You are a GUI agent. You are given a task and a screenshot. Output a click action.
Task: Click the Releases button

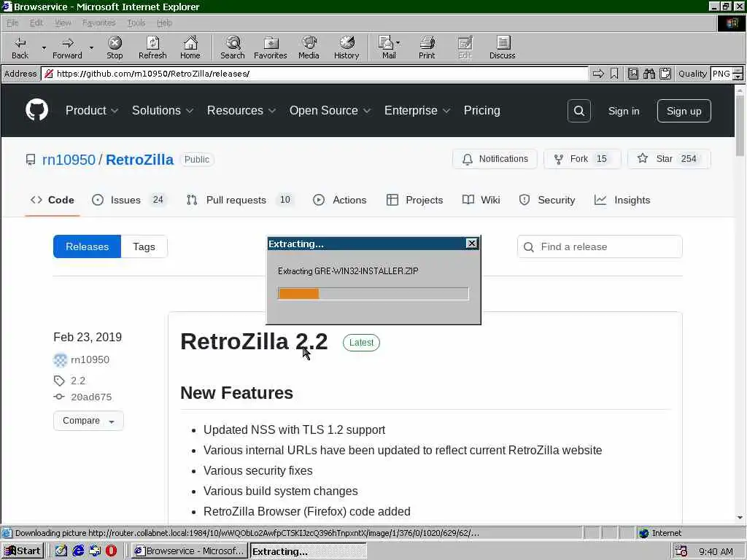coord(88,246)
